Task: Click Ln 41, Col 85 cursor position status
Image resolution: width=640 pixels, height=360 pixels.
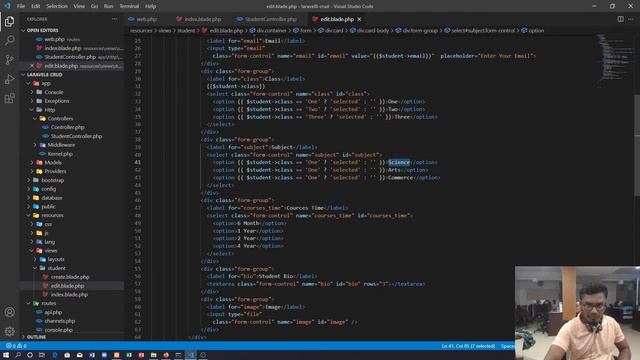Action: pyautogui.click(x=468, y=346)
